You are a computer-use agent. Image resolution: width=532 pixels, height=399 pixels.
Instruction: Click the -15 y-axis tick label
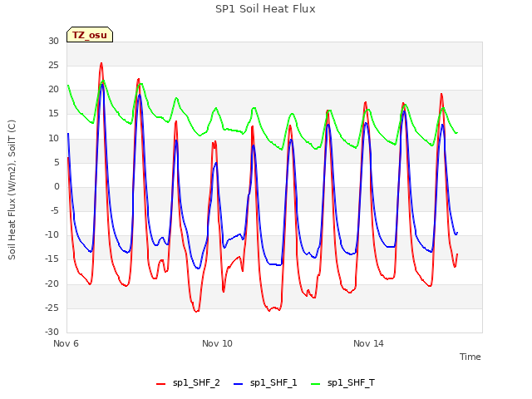[x=52, y=259]
